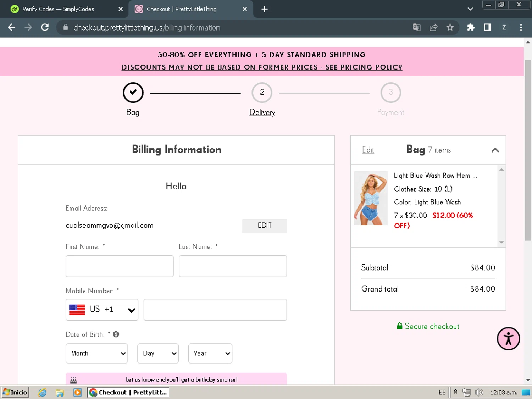Click the Edit bag link
Screen dimensions: 532x399
pyautogui.click(x=368, y=150)
